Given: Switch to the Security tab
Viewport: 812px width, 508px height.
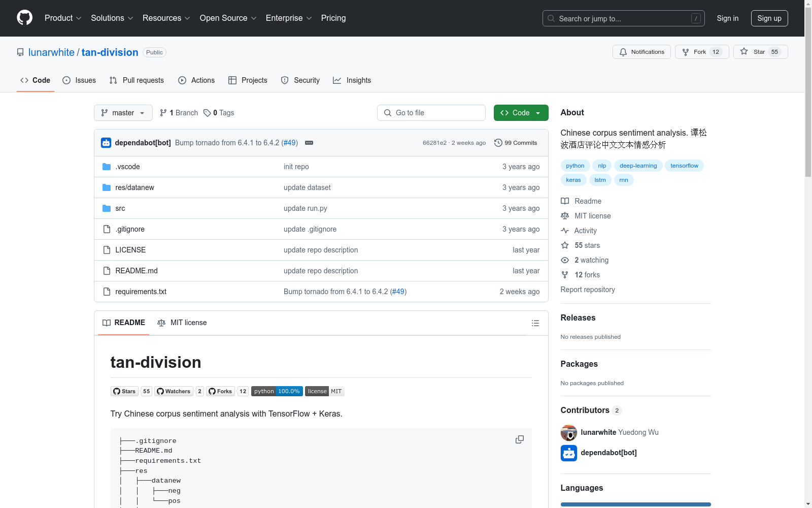Looking at the screenshot, I should click(300, 80).
